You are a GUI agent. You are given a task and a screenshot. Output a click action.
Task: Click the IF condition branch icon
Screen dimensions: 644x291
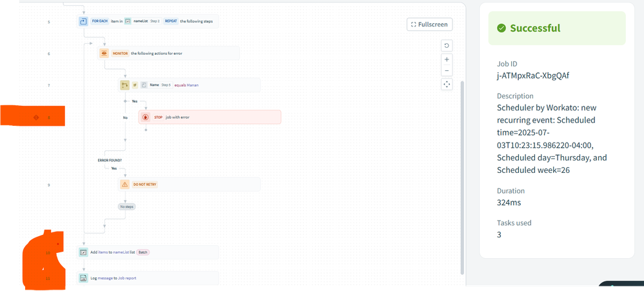pyautogui.click(x=125, y=85)
